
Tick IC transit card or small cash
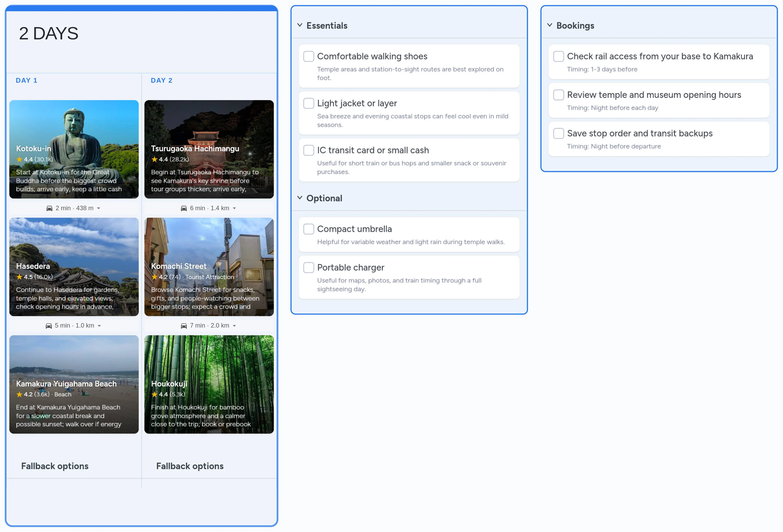point(309,150)
